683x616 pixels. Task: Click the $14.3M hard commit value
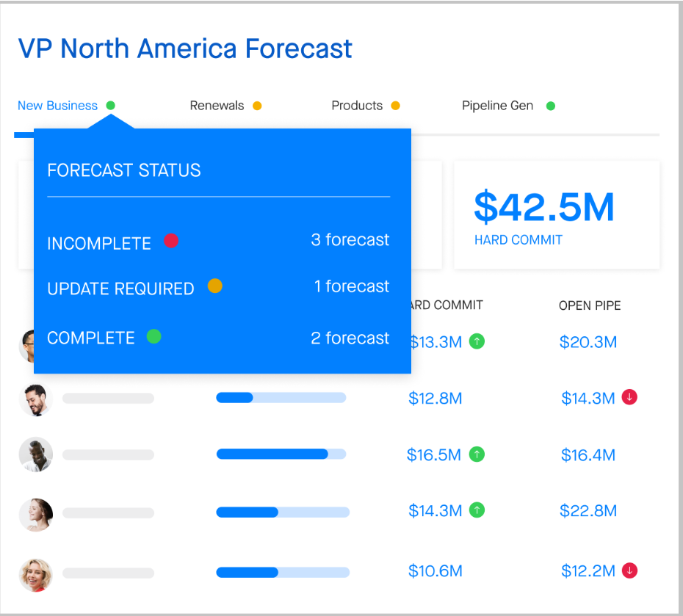pos(436,511)
